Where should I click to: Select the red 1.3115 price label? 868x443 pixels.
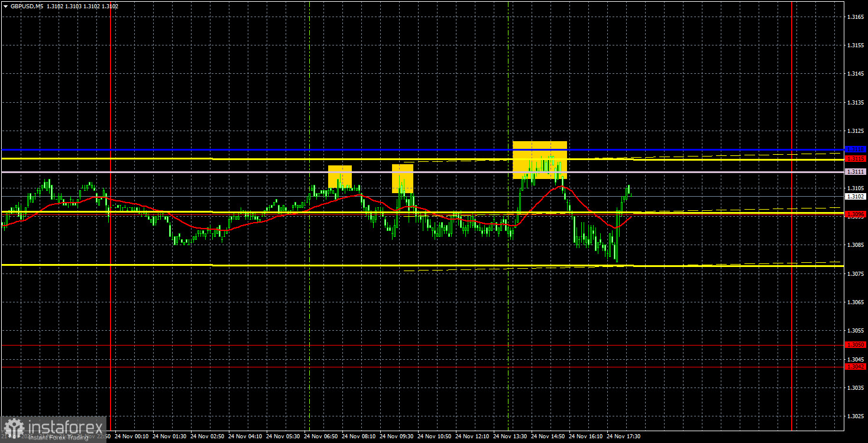pyautogui.click(x=856, y=158)
